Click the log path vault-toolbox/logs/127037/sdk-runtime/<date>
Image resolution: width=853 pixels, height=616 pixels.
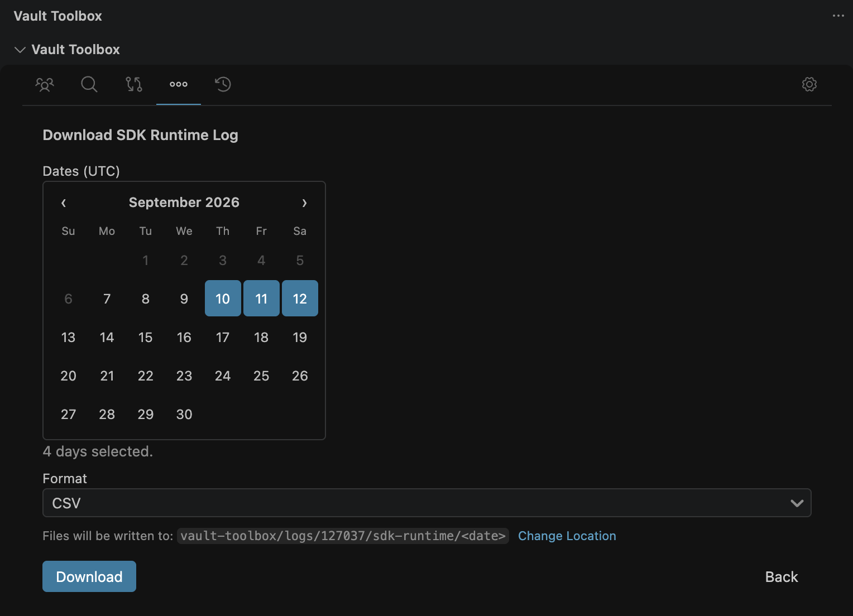tap(343, 536)
